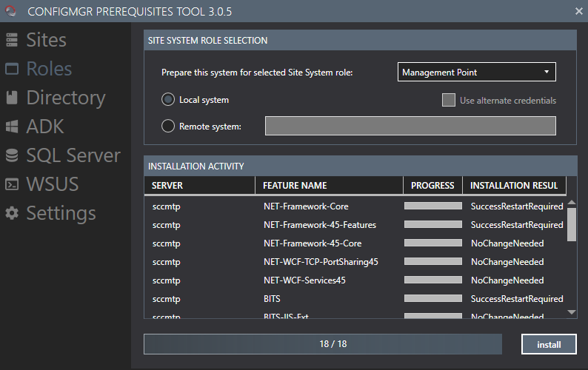Click the INSTALLATION RESULT column header

coord(514,186)
